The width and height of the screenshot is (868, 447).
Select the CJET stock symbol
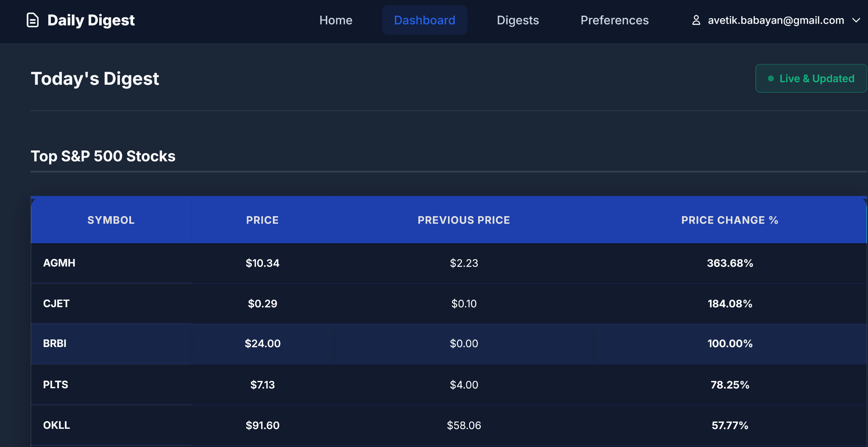[56, 303]
